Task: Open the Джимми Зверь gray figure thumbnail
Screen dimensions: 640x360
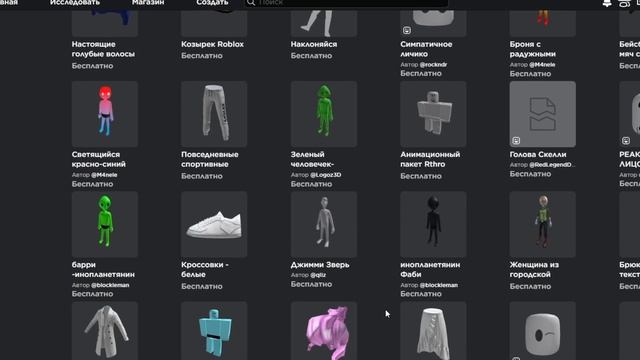Action: (324, 224)
